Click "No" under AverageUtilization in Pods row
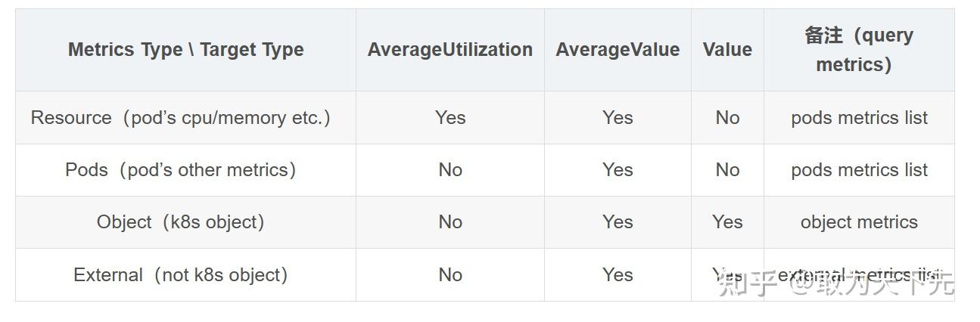Screen dimensions: 980x322 click(450, 170)
